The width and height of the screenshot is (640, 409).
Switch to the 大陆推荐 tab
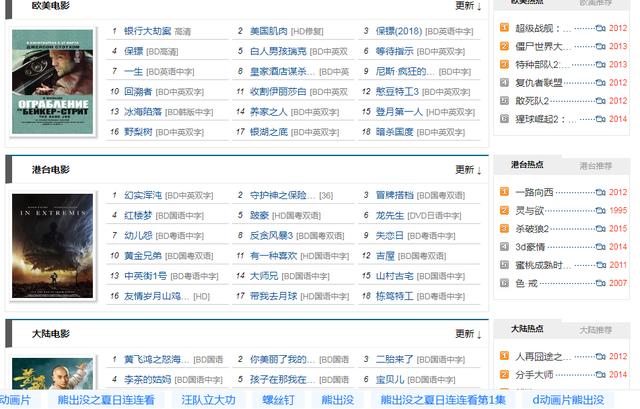click(x=596, y=330)
